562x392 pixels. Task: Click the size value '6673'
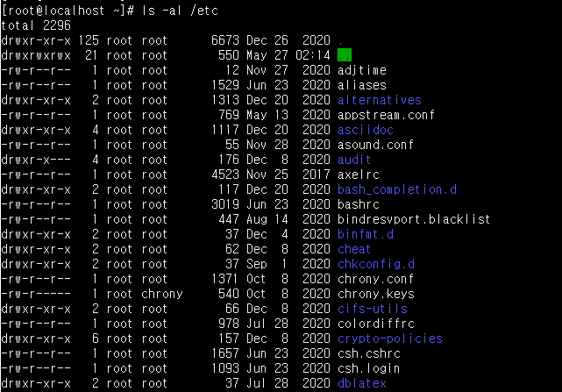225,40
